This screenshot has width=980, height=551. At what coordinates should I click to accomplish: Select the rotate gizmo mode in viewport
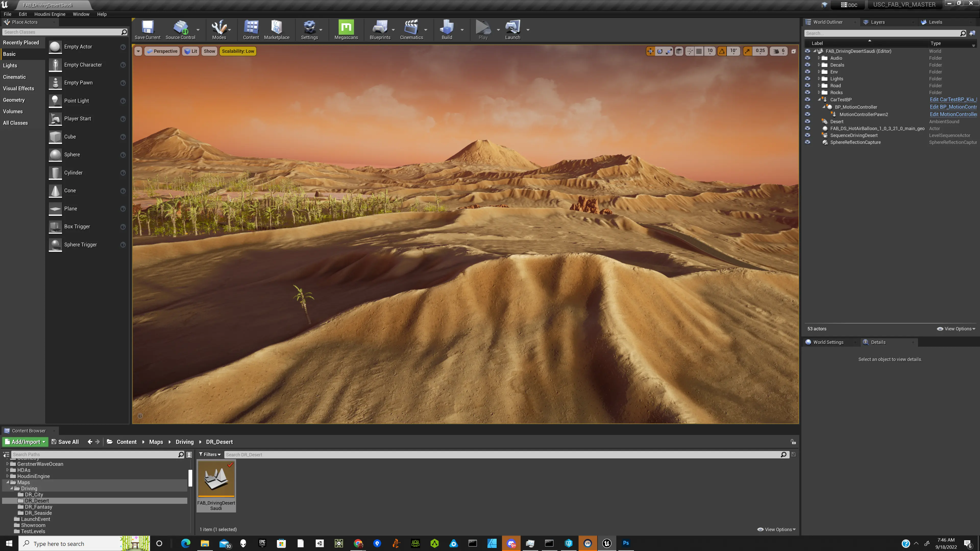(x=659, y=51)
